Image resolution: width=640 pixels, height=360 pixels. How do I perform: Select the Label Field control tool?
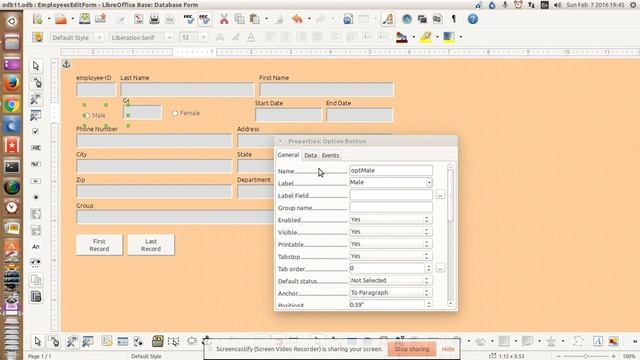click(36, 247)
